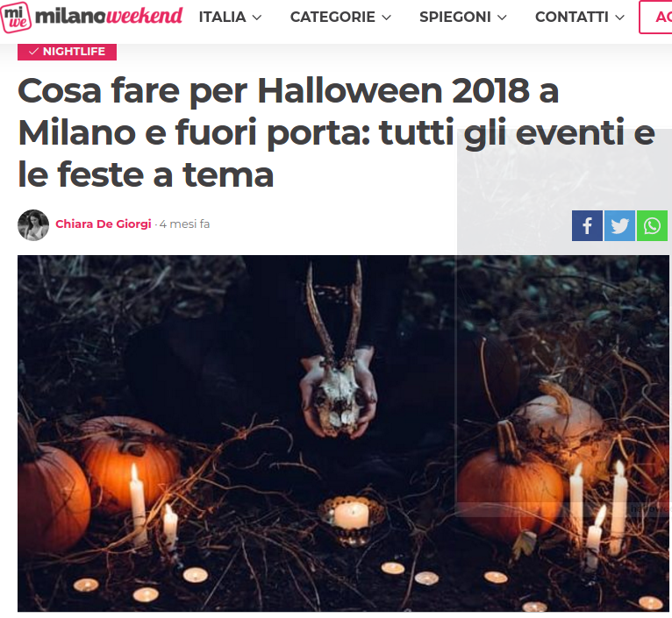Share article via WhatsApp icon
672x618 pixels.
[x=652, y=225]
